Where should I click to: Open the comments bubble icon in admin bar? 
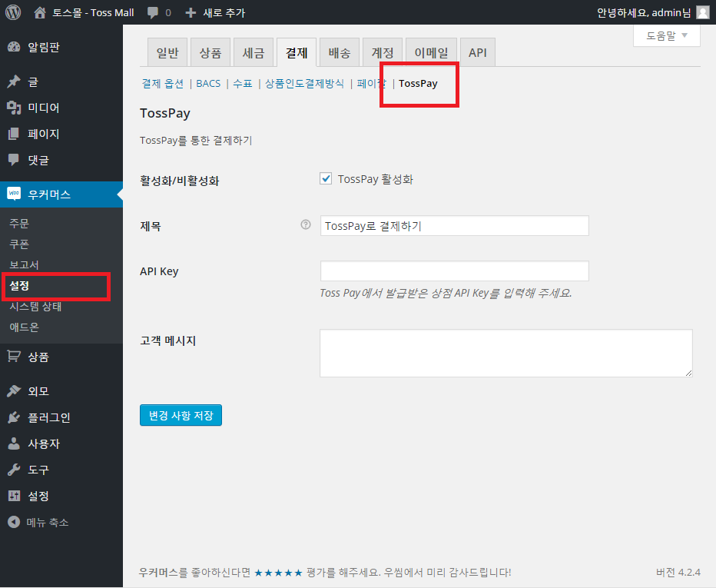click(x=153, y=13)
